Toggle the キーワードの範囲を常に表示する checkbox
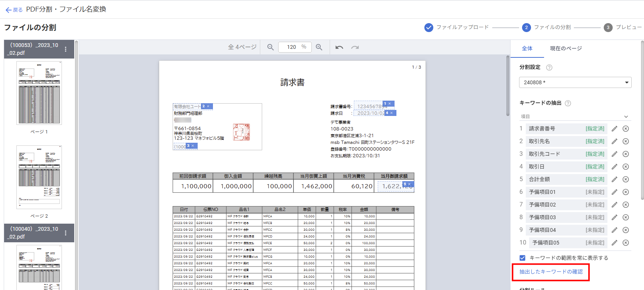This screenshot has height=290, width=644. [x=522, y=258]
